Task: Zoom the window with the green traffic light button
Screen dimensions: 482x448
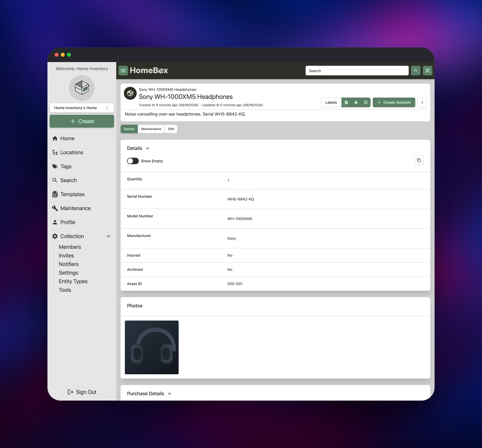Action: coord(69,55)
